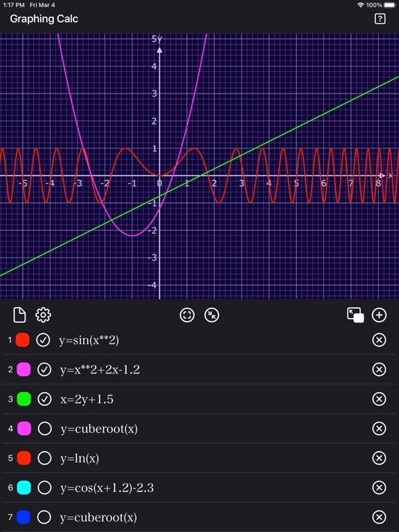The height and width of the screenshot is (532, 399).
Task: Edit the y=cos(x+1.2)-2.3 equation text
Action: 107,488
